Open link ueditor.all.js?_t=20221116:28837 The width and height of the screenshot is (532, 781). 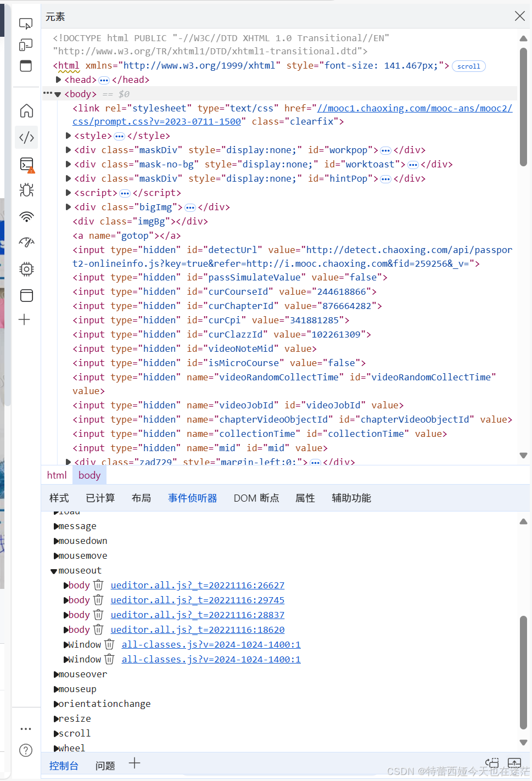click(x=198, y=615)
